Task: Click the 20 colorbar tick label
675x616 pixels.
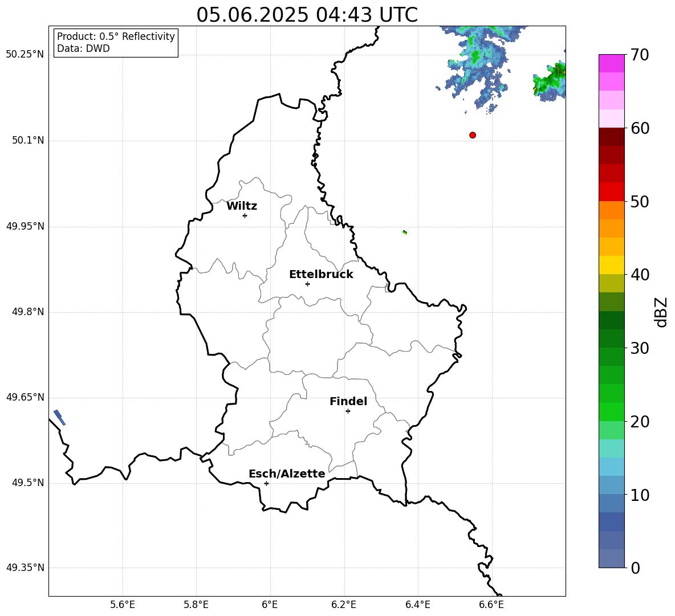Action: [640, 422]
